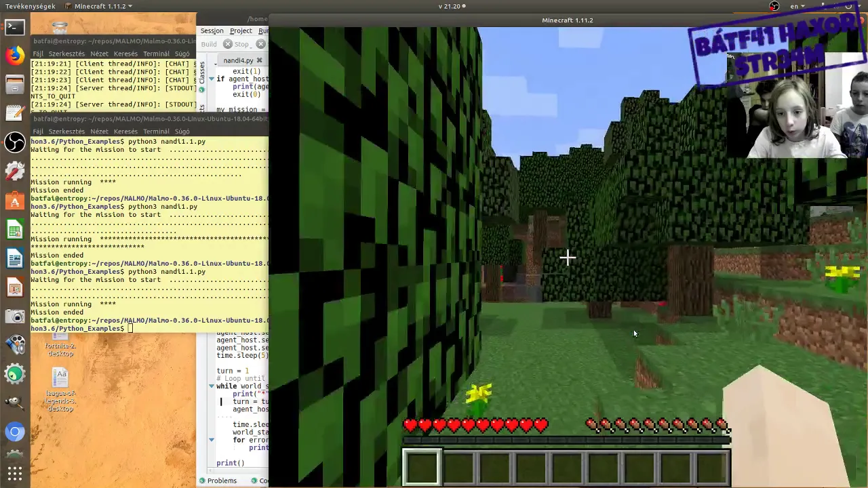Image resolution: width=868 pixels, height=488 pixels.
Task: Open Szerkesztés menu in upper terminal
Action: pyautogui.click(x=66, y=54)
